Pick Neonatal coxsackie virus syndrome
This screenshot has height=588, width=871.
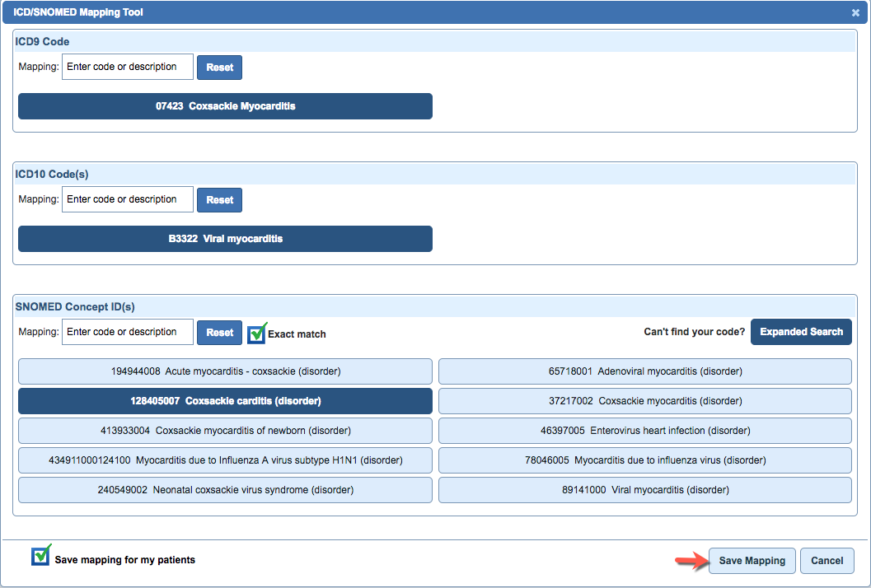tap(224, 490)
